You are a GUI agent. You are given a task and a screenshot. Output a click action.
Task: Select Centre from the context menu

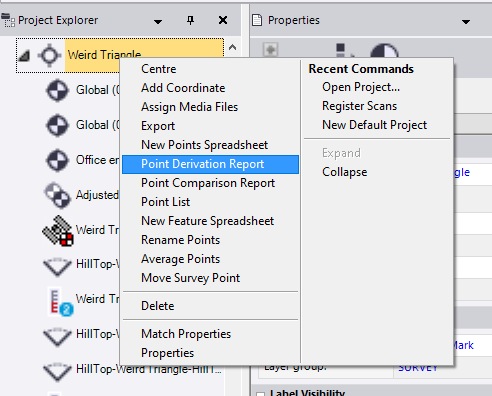pyautogui.click(x=159, y=69)
